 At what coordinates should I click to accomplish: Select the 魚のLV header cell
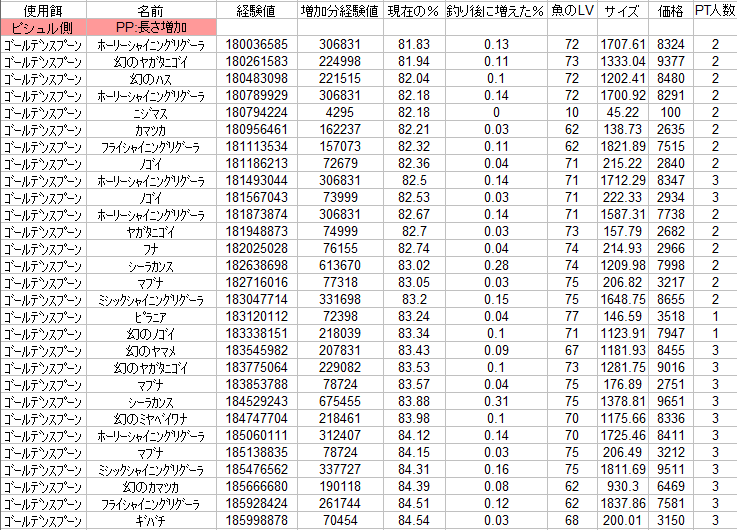pos(572,10)
